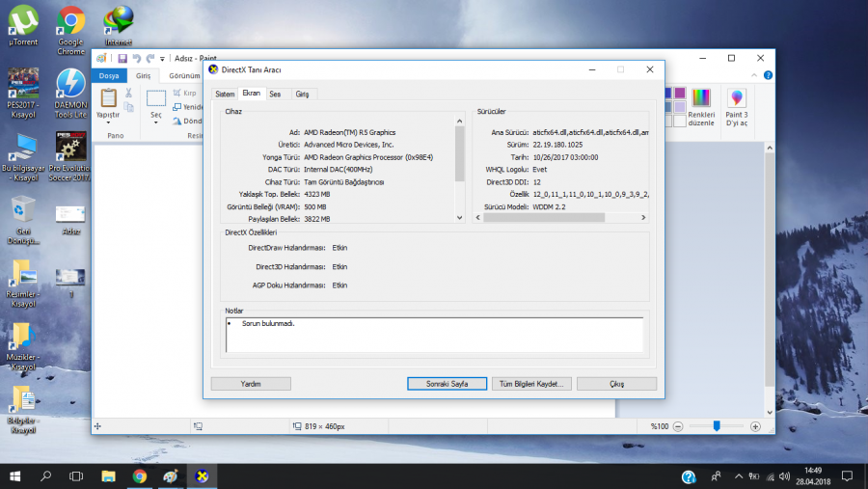Click Sürücüler scroll left arrow
This screenshot has height=489, width=868.
[x=478, y=218]
